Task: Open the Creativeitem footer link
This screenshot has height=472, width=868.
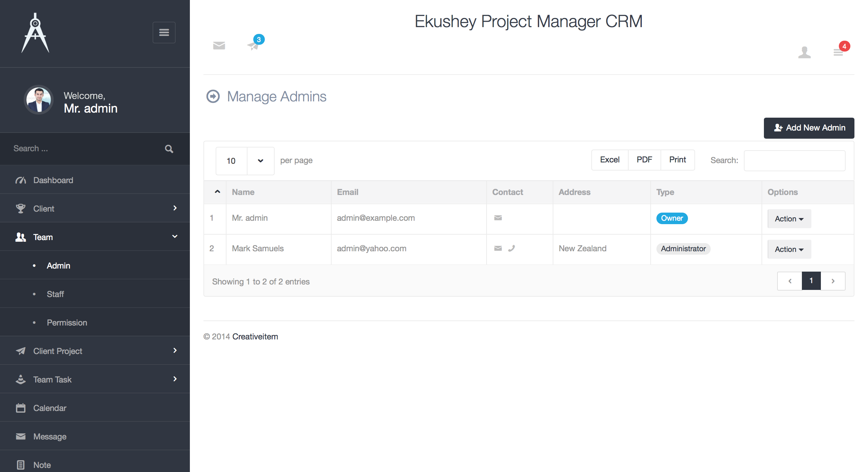Action: click(255, 336)
